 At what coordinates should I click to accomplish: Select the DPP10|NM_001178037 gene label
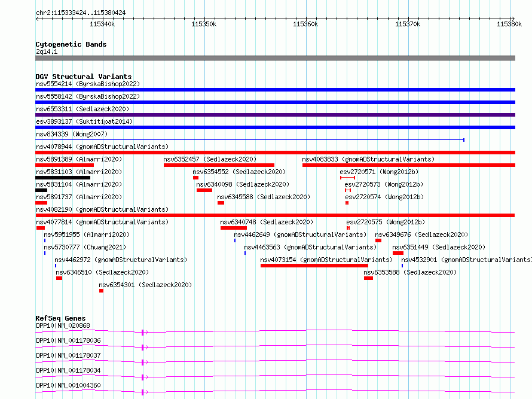(68, 355)
